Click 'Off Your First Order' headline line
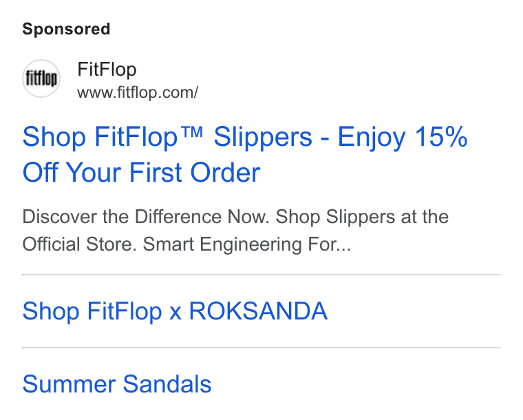The width and height of the screenshot is (523, 420). point(142,172)
